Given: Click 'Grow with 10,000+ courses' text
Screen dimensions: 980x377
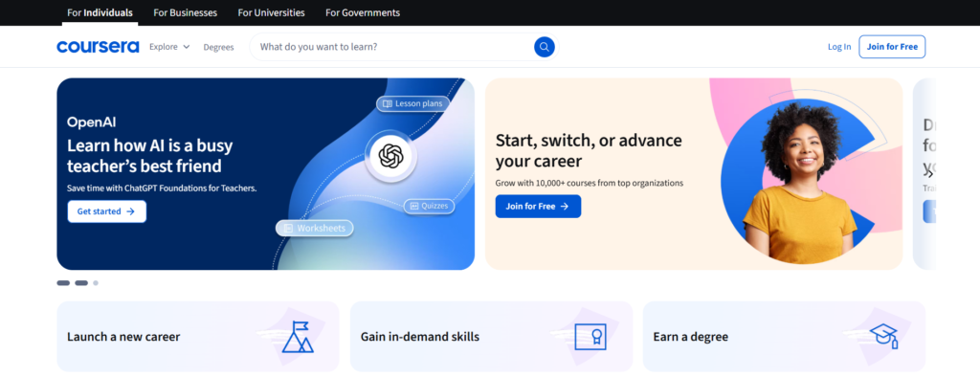Looking at the screenshot, I should (x=590, y=183).
